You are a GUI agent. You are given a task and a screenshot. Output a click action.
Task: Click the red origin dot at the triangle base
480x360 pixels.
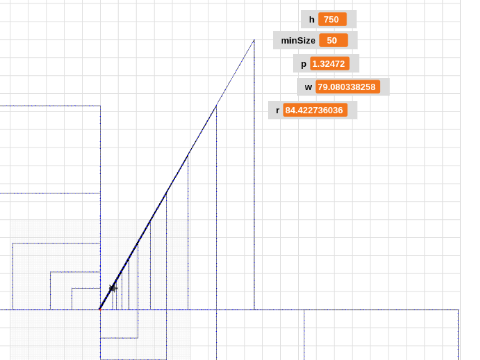click(100, 310)
